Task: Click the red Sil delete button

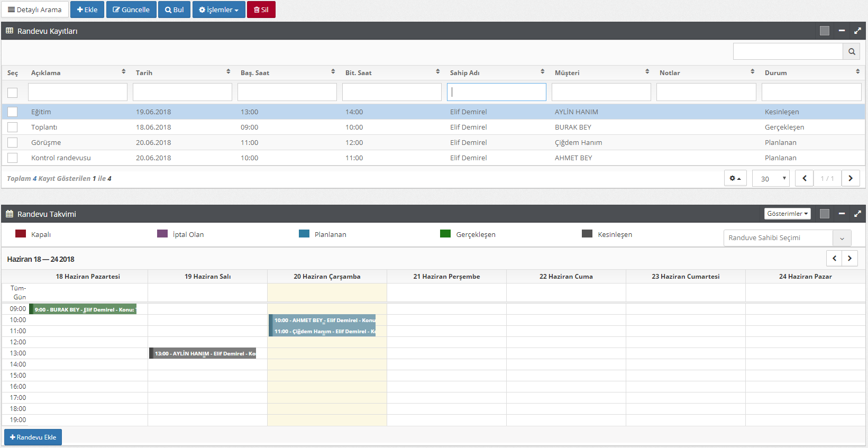Action: (261, 10)
